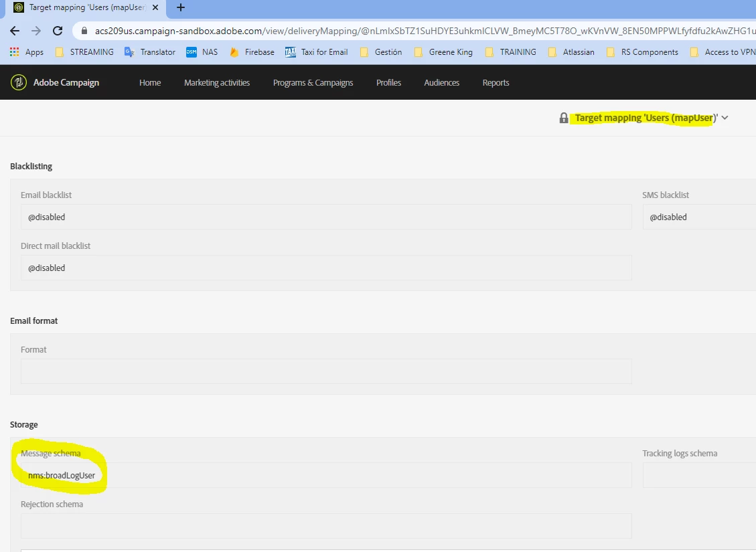Close the Target mapping browser tab

(x=155, y=7)
